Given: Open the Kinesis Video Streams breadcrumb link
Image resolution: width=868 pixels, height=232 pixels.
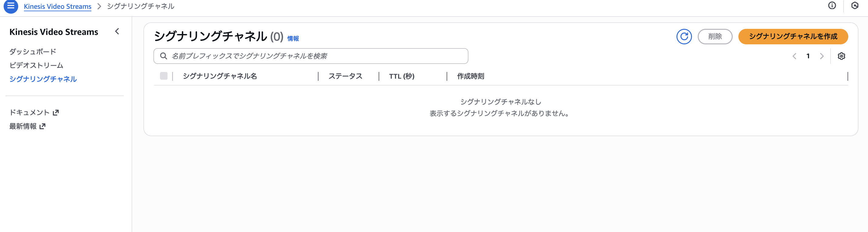Looking at the screenshot, I should 57,6.
